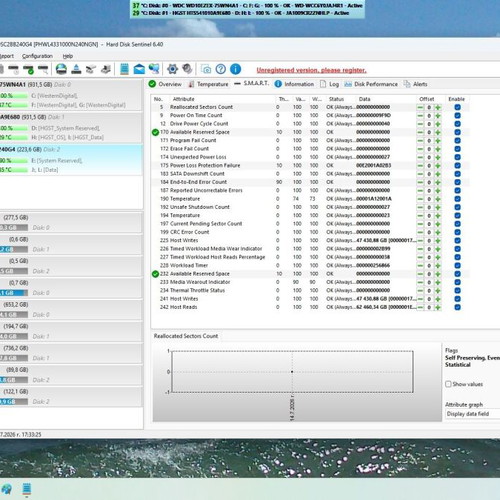Click the disk with magnifier toolbar icon
The image size is (500, 500).
point(43,69)
